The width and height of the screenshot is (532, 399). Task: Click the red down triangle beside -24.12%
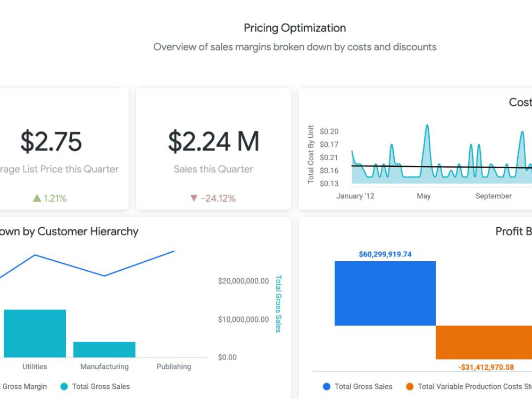194,198
